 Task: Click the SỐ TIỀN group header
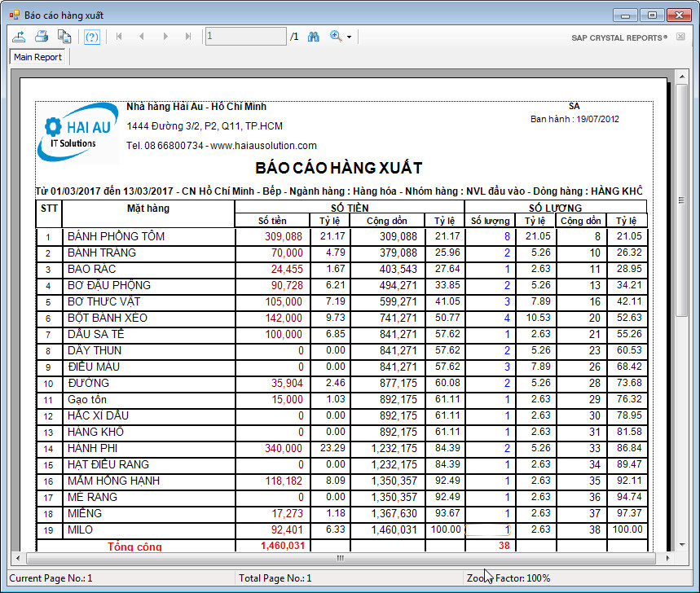(x=350, y=208)
